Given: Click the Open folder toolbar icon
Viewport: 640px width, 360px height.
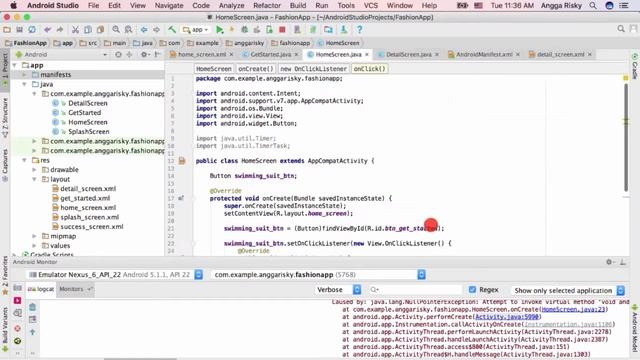Looking at the screenshot, I should pos(7,29).
